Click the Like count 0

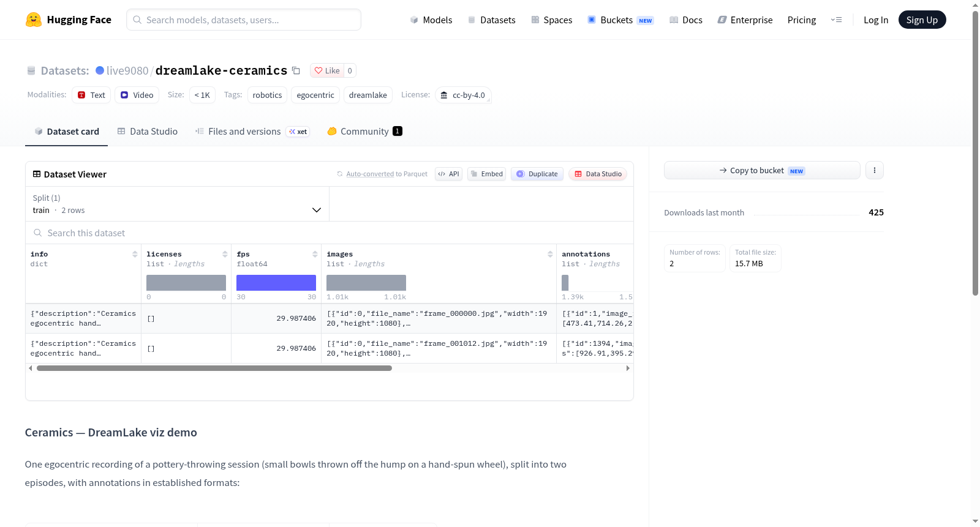(350, 70)
